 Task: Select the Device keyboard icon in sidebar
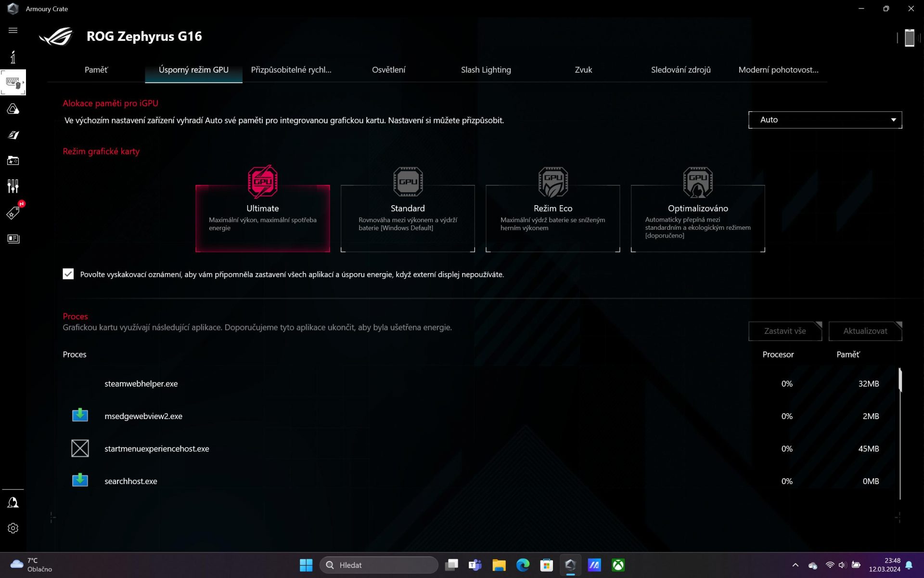click(x=13, y=83)
